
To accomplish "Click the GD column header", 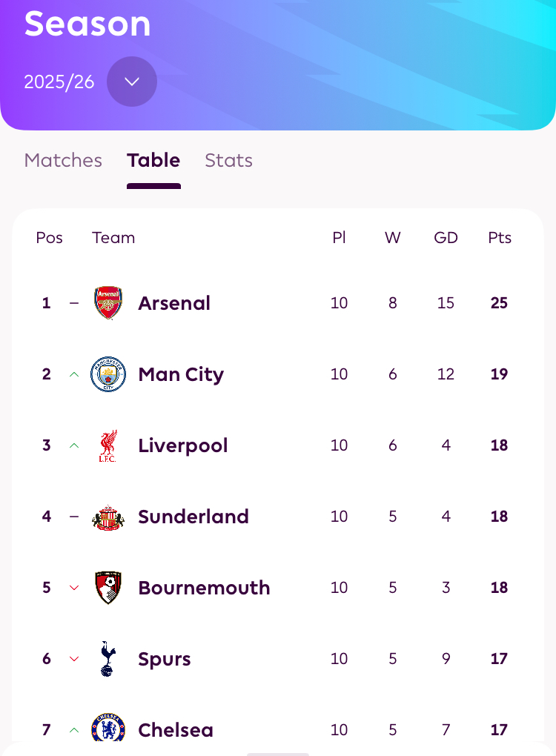I will coord(446,238).
